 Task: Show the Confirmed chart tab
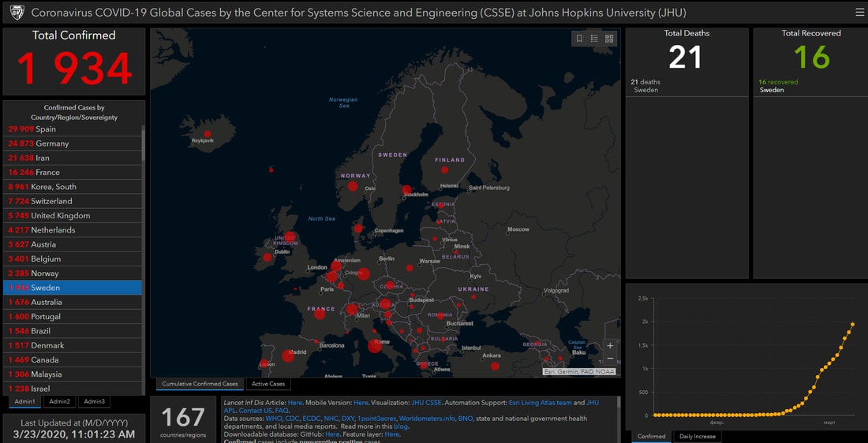pos(651,437)
